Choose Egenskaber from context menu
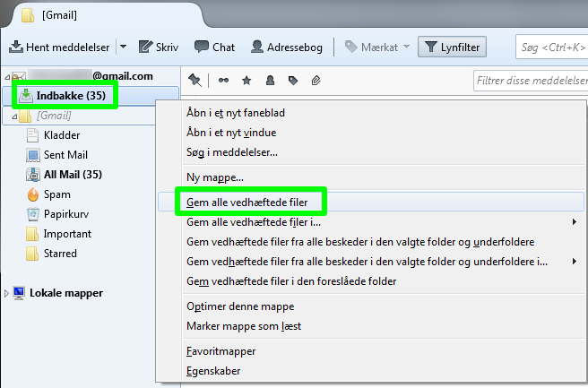 click(x=371, y=371)
